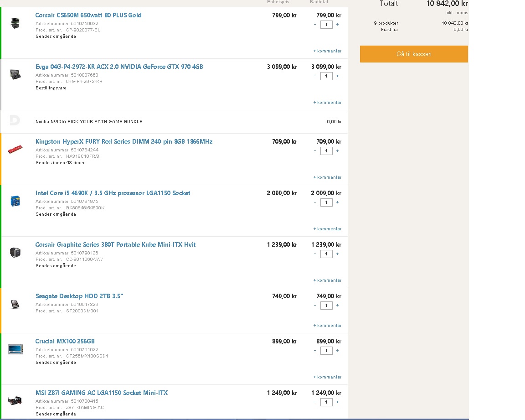The width and height of the screenshot is (525, 420).
Task: Click the quantity field for Kingston HyperX FURY
Action: coord(326,151)
